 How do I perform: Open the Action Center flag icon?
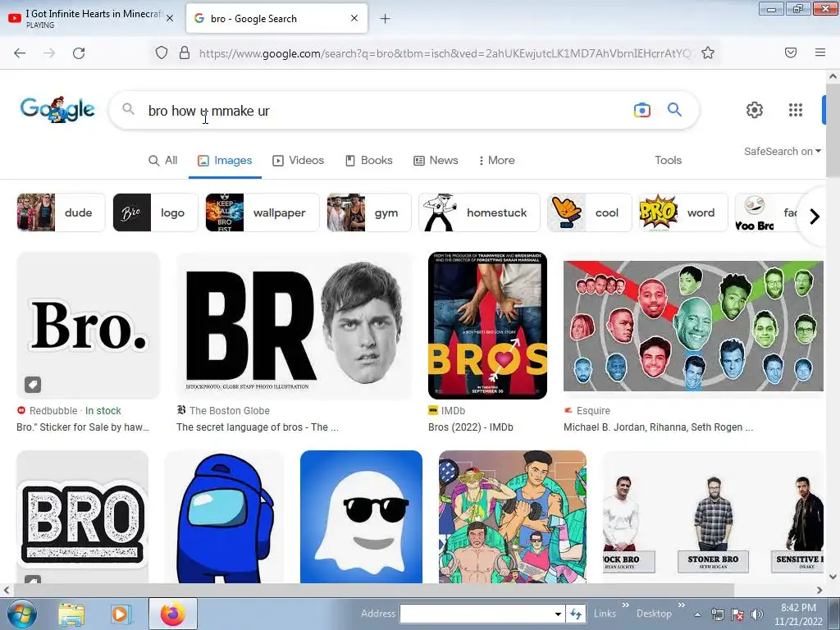pyautogui.click(x=737, y=614)
